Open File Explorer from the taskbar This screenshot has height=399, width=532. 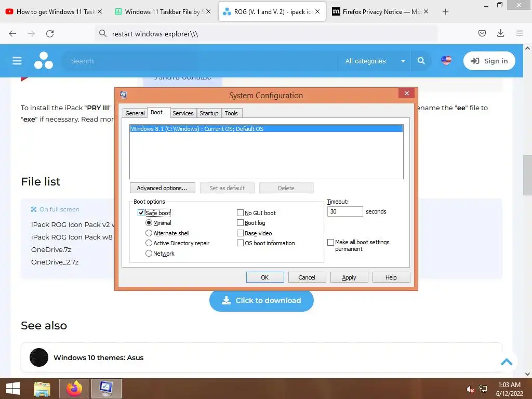42,389
